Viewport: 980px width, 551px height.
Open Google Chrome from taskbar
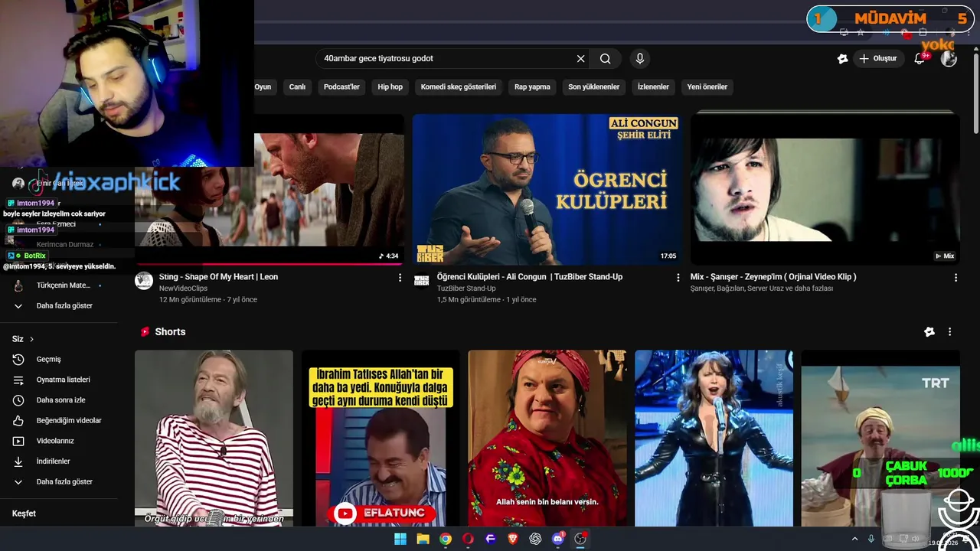[446, 539]
